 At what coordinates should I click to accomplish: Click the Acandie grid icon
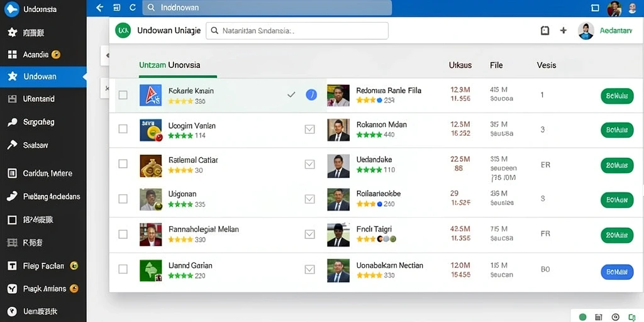pos(13,55)
